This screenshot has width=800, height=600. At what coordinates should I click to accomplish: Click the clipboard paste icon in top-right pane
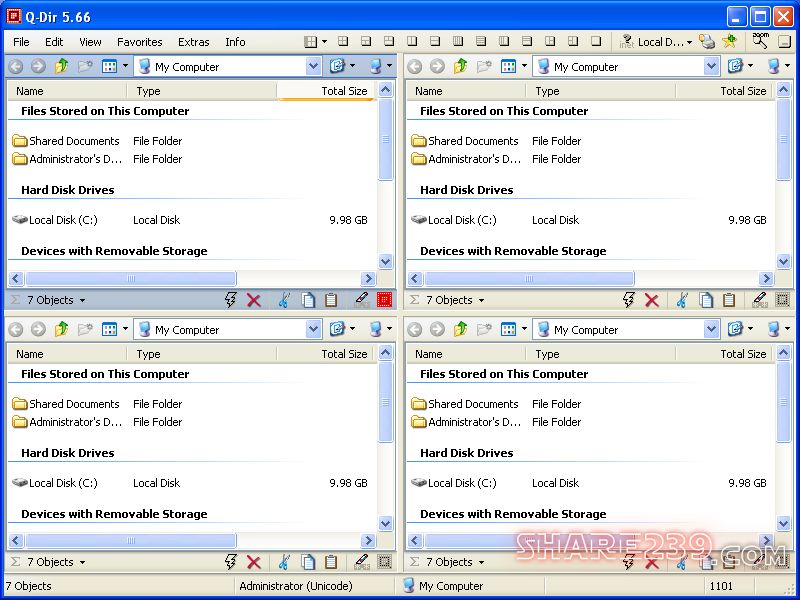click(729, 300)
